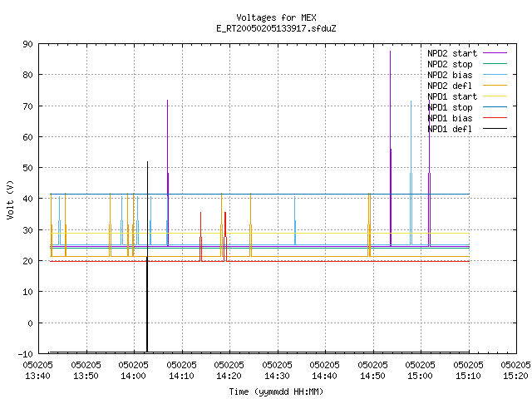Click the tallest purple spike near 14:53
Image resolution: width=532 pixels, height=399 pixels.
(391, 148)
